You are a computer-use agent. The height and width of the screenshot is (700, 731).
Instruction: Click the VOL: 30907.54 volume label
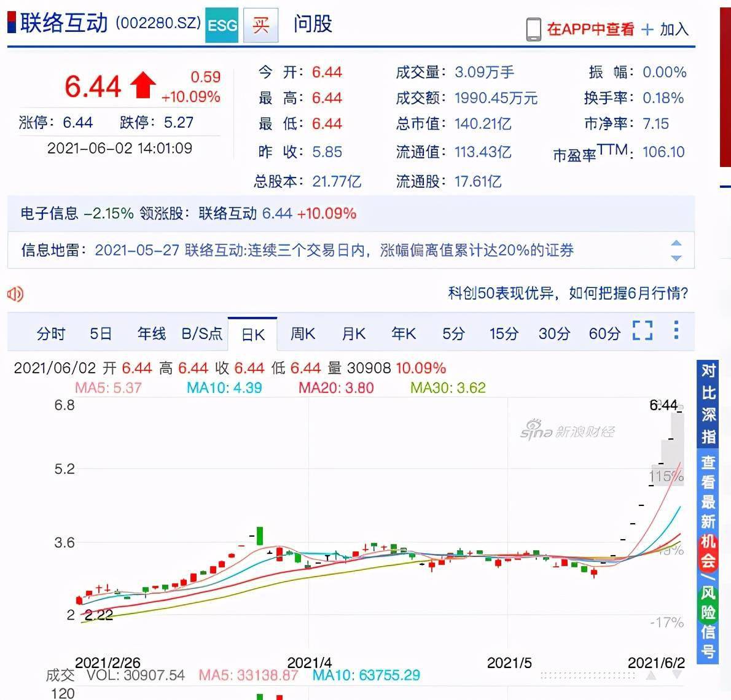[136, 675]
